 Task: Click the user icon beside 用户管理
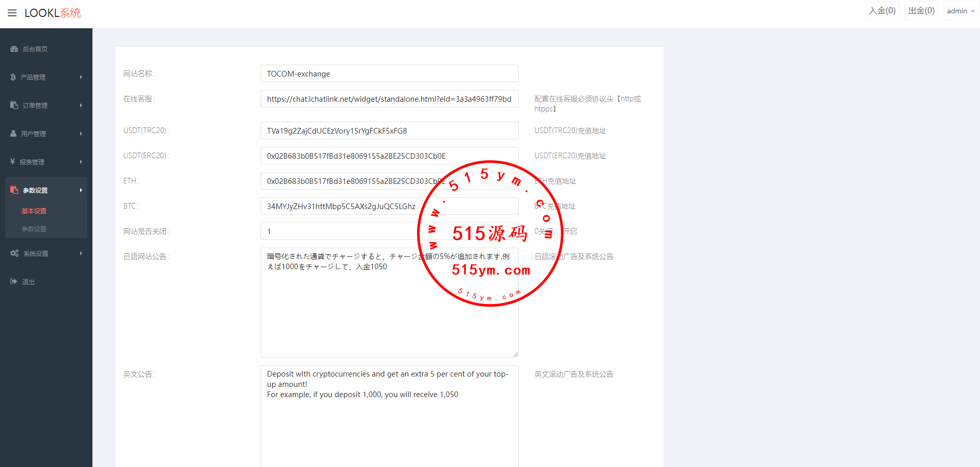(x=13, y=134)
